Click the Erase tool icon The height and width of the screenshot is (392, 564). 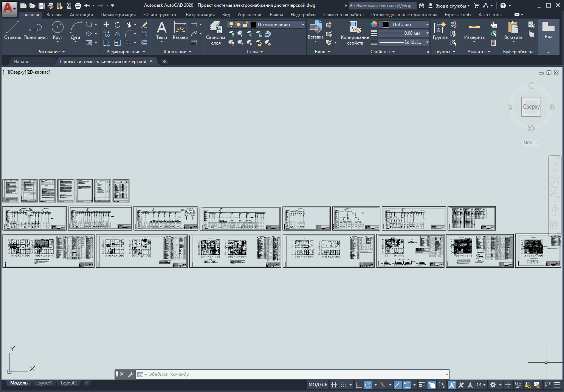pos(144,25)
